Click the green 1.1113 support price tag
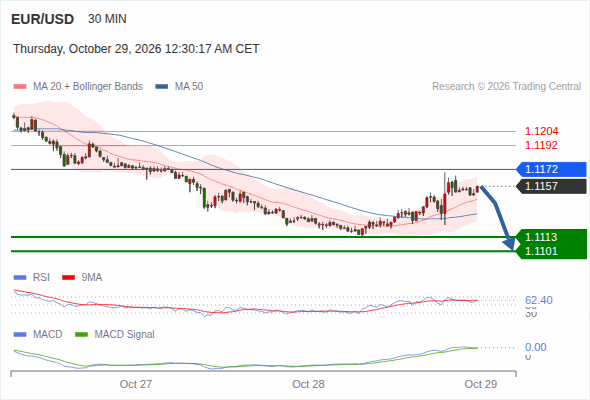 551,237
